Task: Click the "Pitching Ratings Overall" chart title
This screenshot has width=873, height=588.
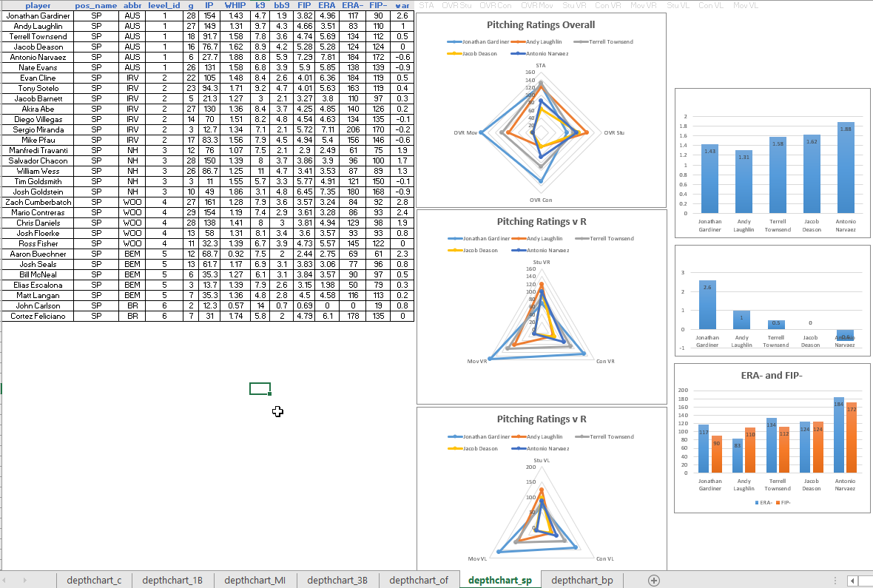Action: [541, 24]
